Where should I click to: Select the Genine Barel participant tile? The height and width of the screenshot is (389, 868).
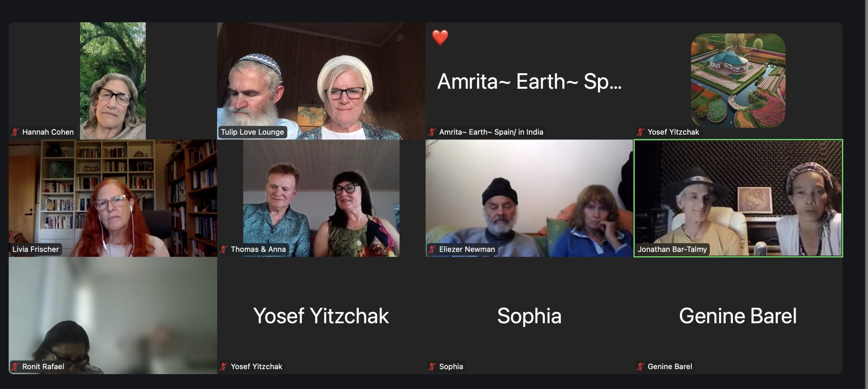pos(738,315)
